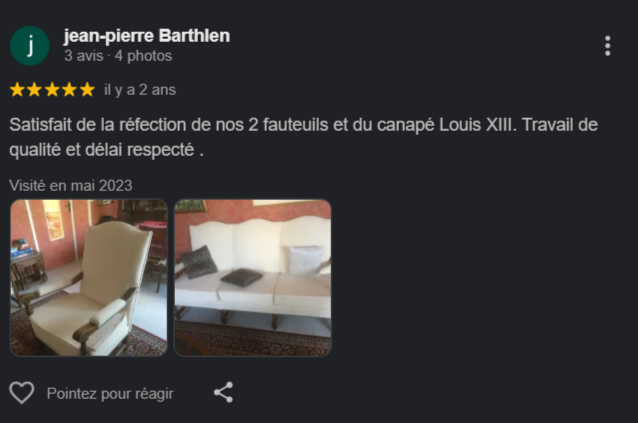Select the "Pointez pour réagir" label
Screen dimensions: 638x423
tap(110, 394)
